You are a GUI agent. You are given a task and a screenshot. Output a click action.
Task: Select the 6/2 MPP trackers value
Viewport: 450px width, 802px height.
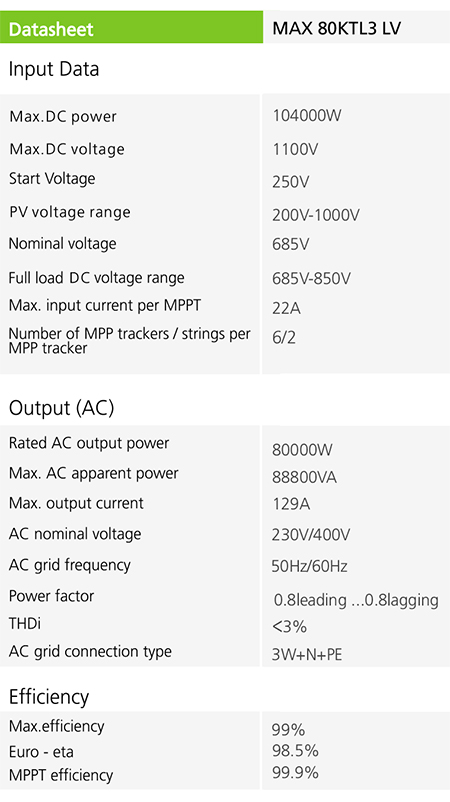tap(284, 338)
